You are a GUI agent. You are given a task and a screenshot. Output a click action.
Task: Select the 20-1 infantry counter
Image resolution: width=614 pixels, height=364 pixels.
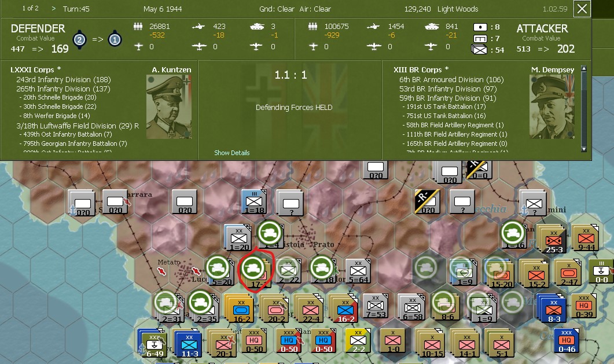pyautogui.click(x=222, y=344)
